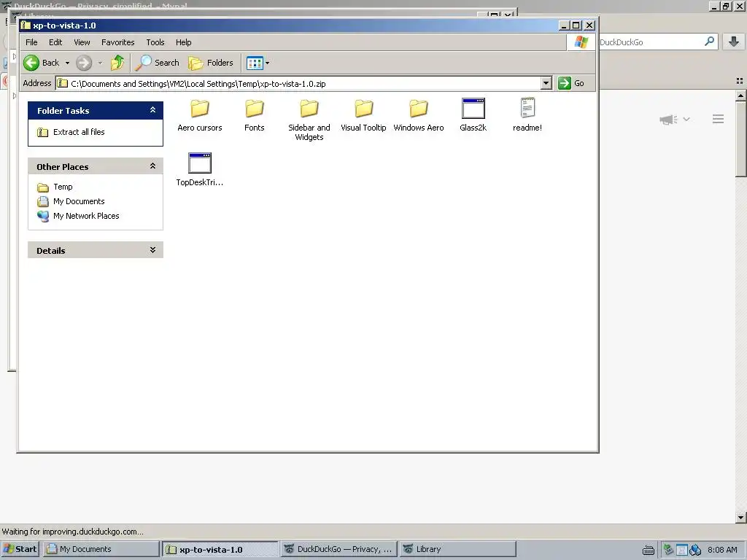This screenshot has width=747, height=560.
Task: Click the Forward navigation arrow
Action: click(x=84, y=63)
